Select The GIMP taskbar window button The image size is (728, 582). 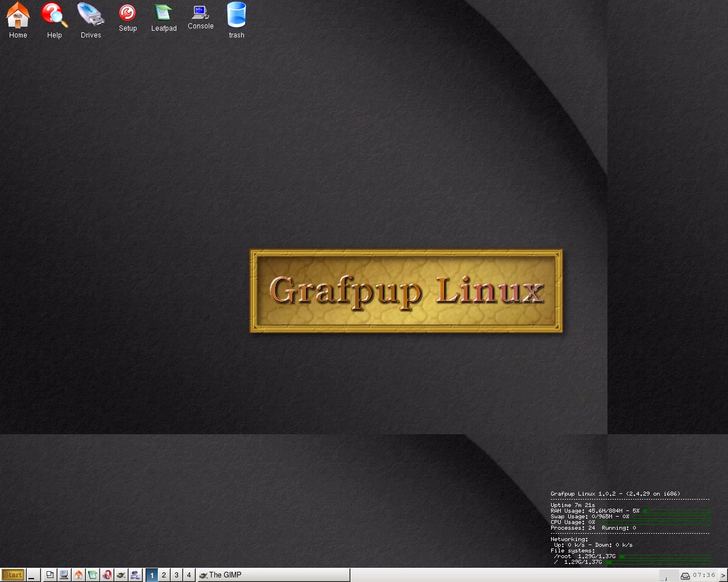[273, 575]
